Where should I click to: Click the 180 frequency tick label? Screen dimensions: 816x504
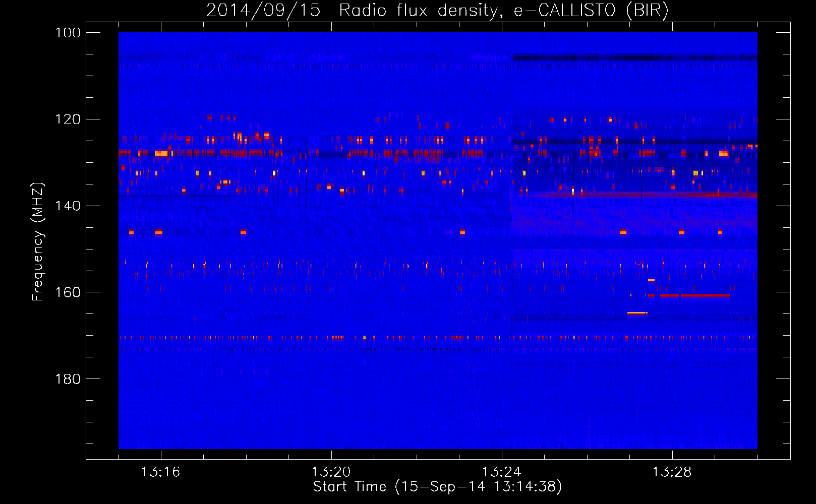click(69, 379)
